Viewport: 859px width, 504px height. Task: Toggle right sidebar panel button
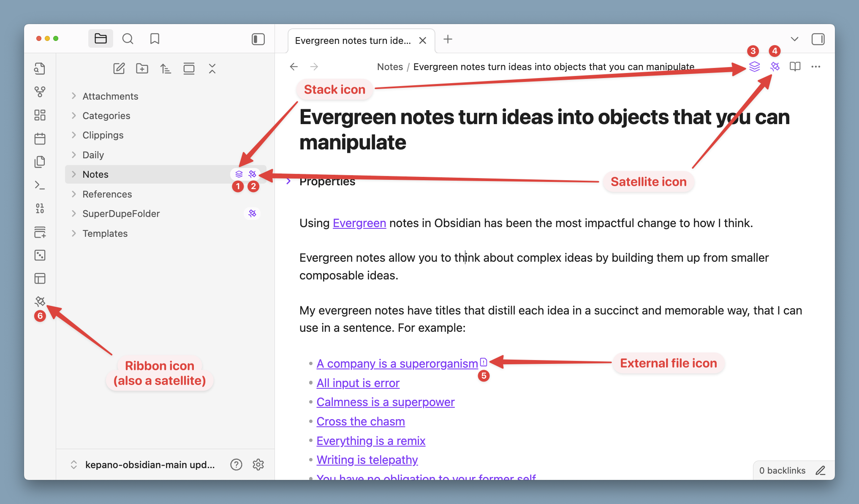click(x=818, y=39)
